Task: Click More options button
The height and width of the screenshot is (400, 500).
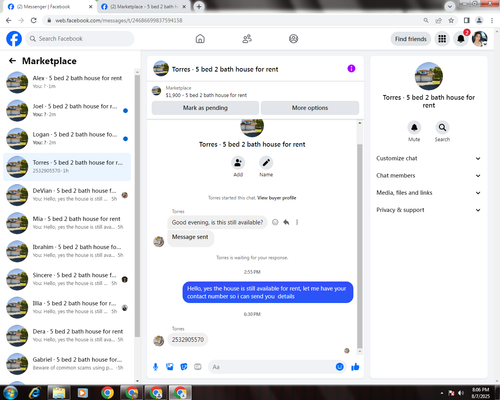Action: (310, 108)
